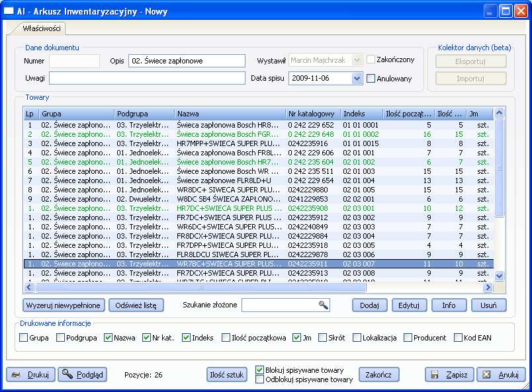This screenshot has height=392, width=532.
Task: Cancel with the Anuluj button
Action: (x=501, y=375)
